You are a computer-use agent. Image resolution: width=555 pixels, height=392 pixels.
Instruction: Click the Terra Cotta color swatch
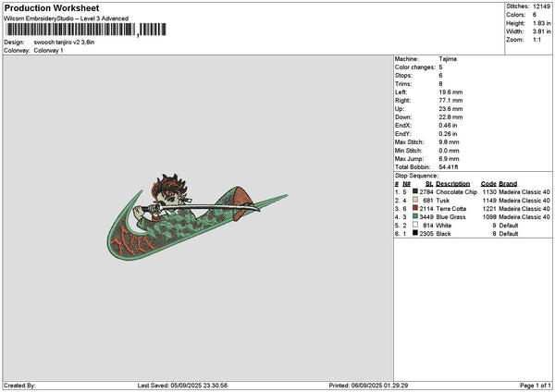(x=415, y=208)
